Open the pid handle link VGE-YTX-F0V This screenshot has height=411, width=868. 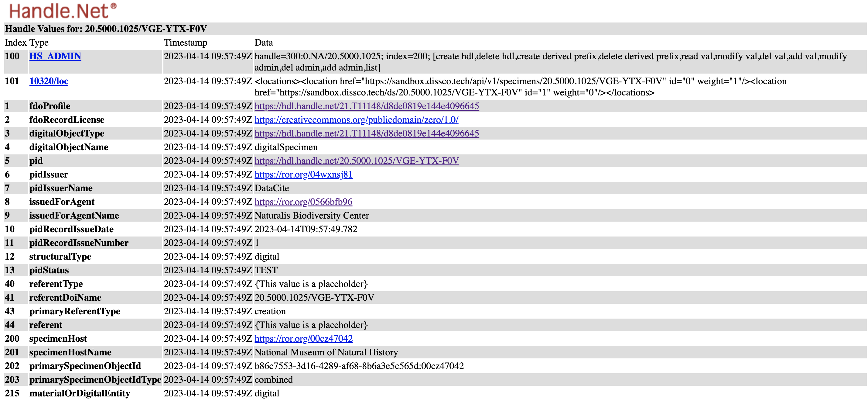tap(357, 161)
